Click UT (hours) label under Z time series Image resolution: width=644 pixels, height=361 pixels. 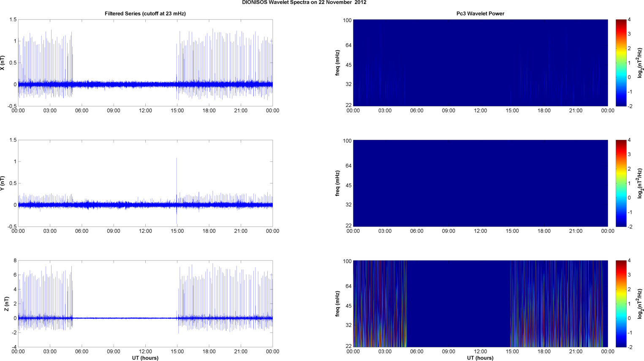tap(145, 358)
